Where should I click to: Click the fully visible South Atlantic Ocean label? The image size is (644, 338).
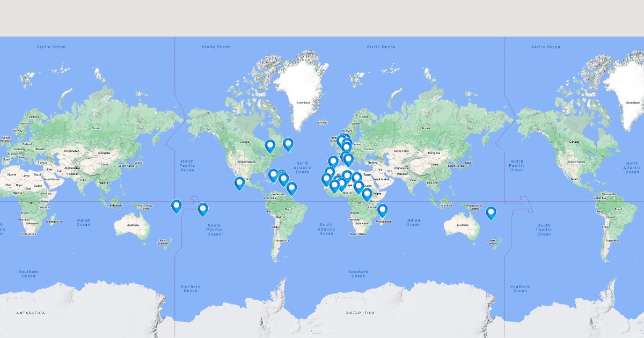coord(326,229)
